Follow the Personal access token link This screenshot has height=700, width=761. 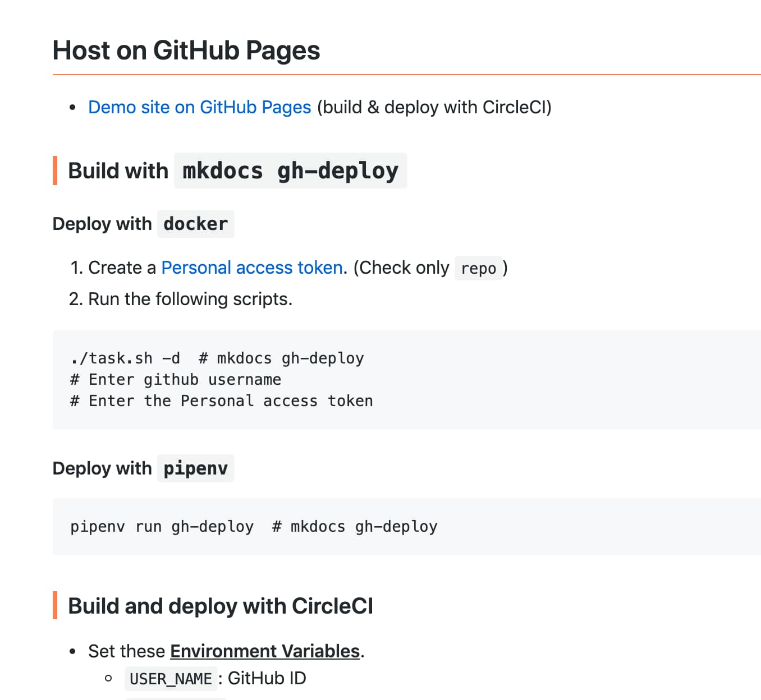click(x=251, y=268)
